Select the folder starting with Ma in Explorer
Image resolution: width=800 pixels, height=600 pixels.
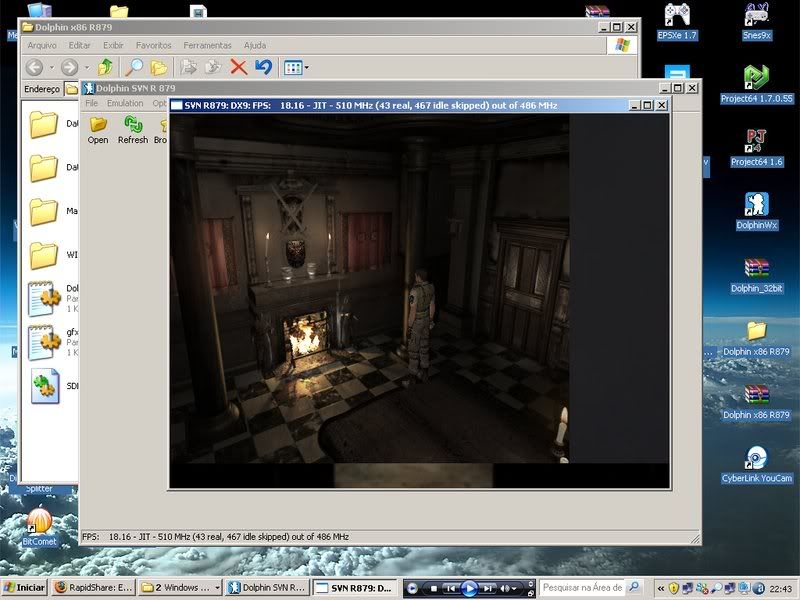tap(43, 211)
